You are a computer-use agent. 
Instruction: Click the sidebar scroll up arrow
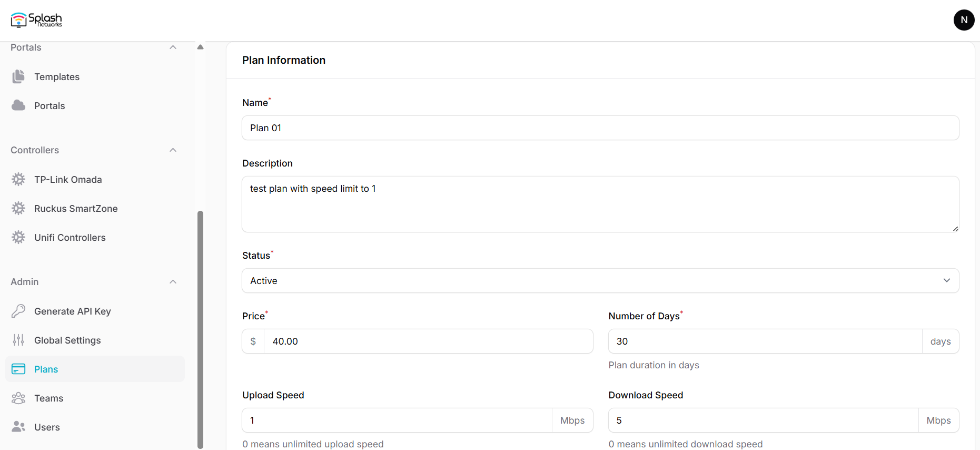(200, 47)
